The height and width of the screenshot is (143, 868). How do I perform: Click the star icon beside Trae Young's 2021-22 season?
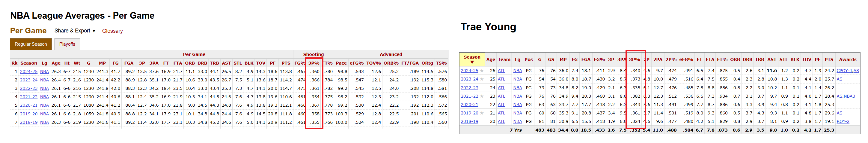(x=482, y=96)
